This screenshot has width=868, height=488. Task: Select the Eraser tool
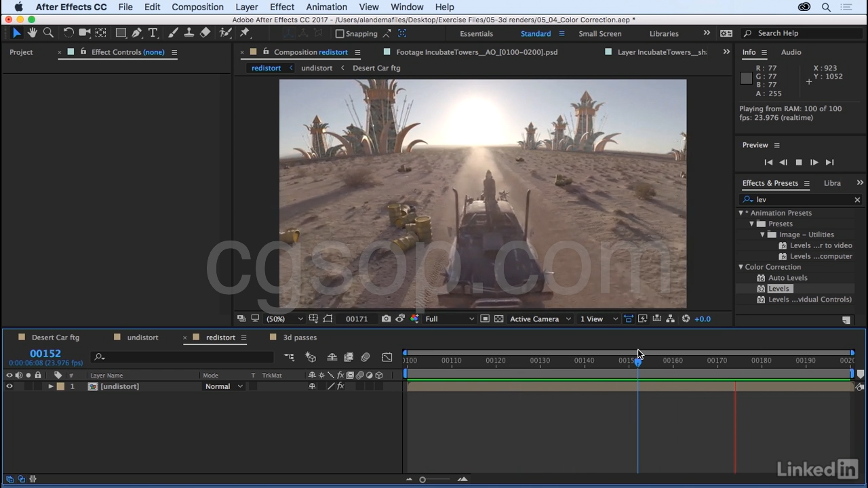[x=205, y=33]
